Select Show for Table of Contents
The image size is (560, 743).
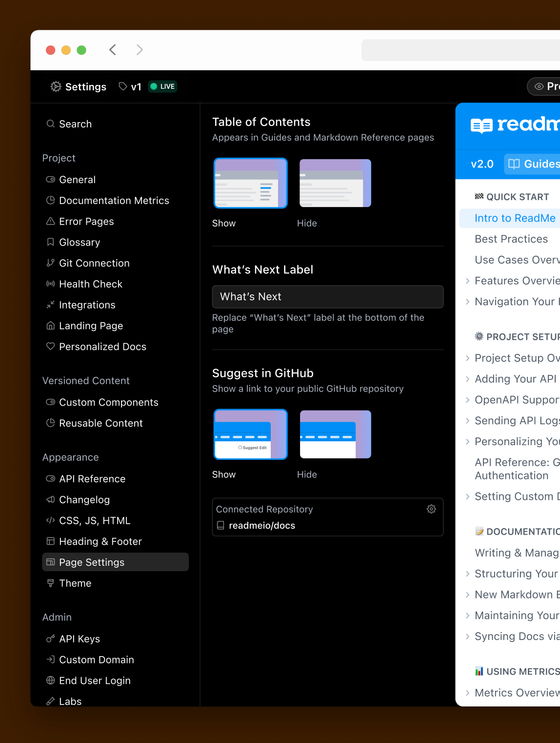[250, 183]
